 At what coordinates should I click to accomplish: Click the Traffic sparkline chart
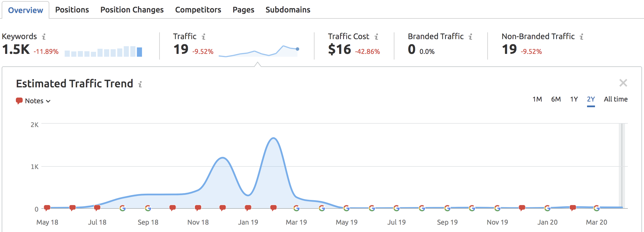click(258, 51)
